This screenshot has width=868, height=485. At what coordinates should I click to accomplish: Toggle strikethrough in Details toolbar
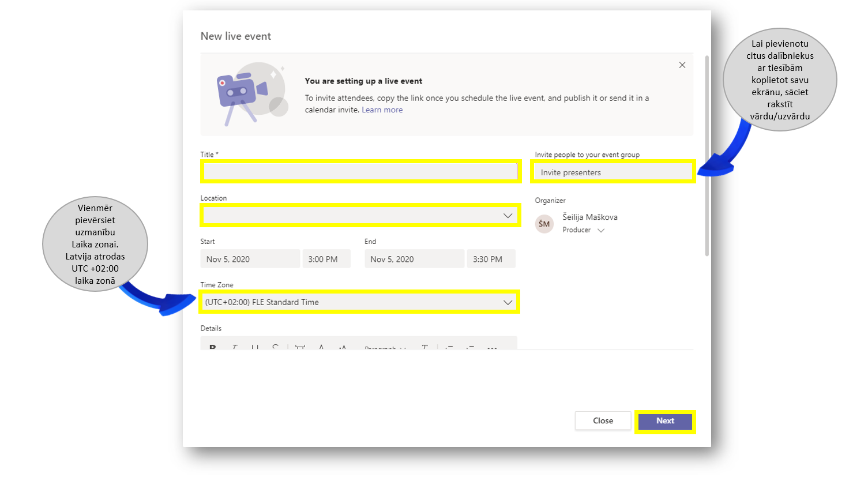tap(276, 347)
